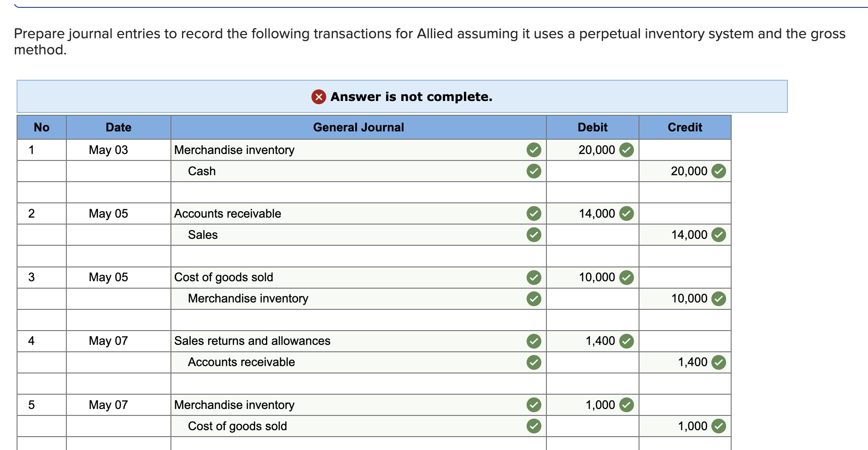Click the checkmark beside Sales returns and allowances
This screenshot has width=868, height=450.
point(534,341)
